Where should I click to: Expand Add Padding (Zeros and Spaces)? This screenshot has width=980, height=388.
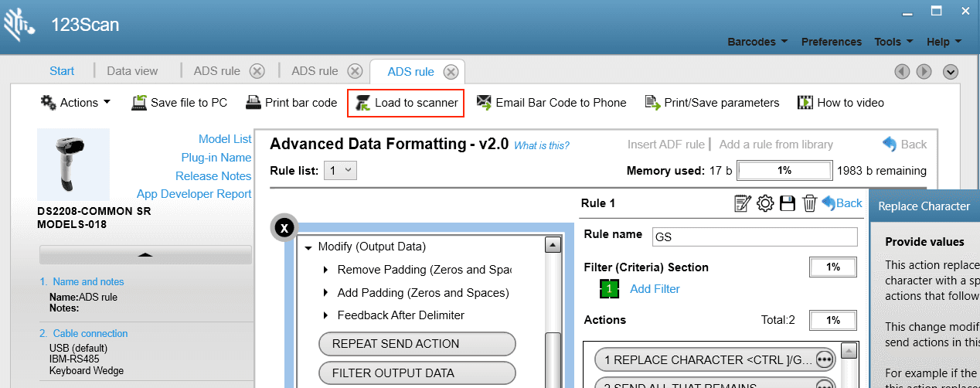click(325, 293)
